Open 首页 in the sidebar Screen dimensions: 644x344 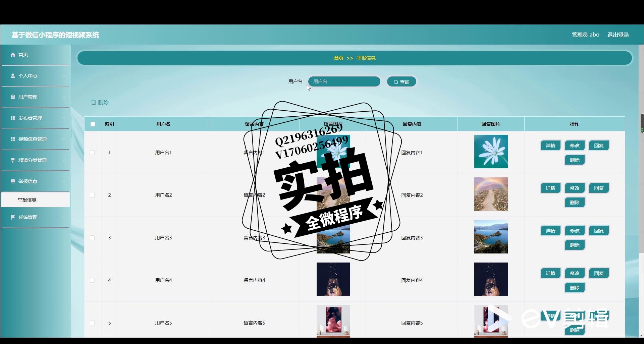point(36,55)
